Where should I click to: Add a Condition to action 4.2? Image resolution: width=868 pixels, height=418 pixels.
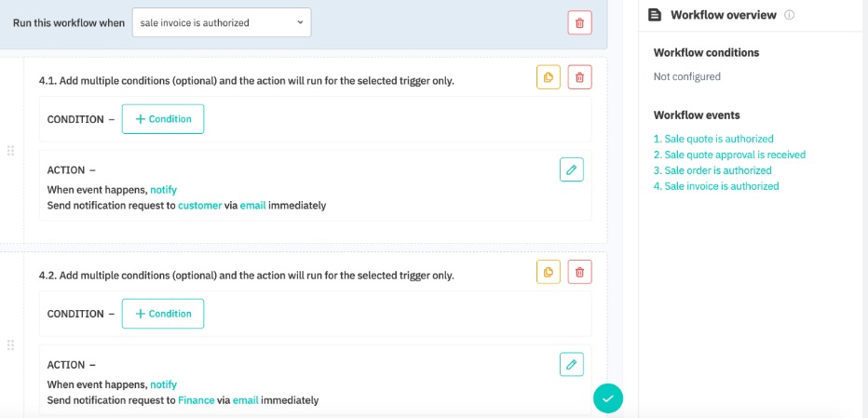click(x=163, y=314)
